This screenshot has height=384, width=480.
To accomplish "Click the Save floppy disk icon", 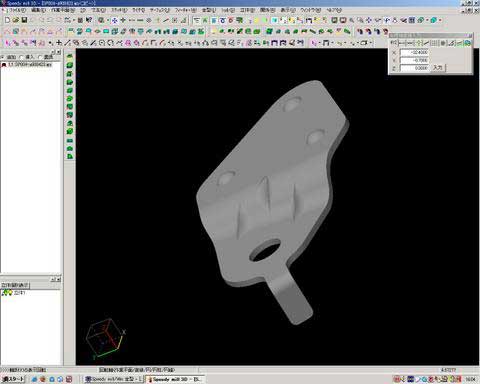I will point(24,20).
